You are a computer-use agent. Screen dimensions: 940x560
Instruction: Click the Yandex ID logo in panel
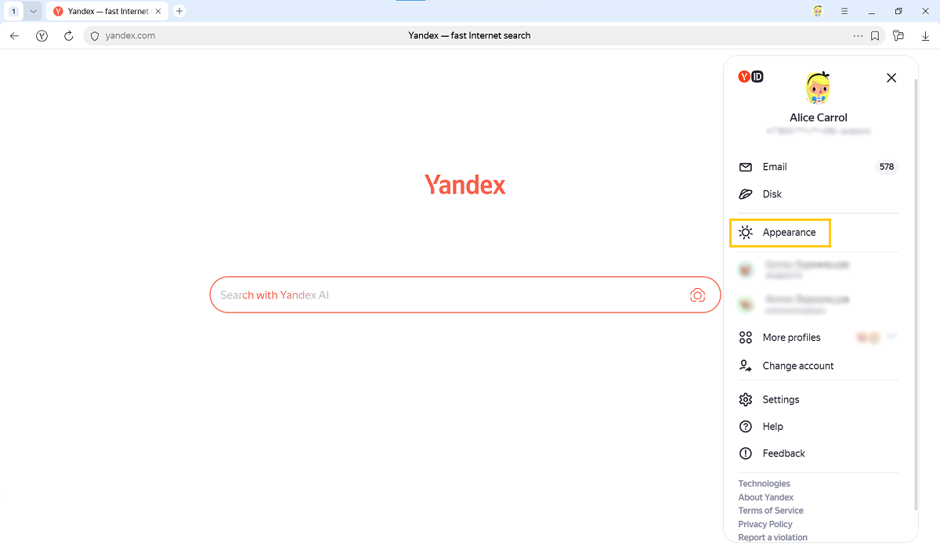tap(750, 76)
